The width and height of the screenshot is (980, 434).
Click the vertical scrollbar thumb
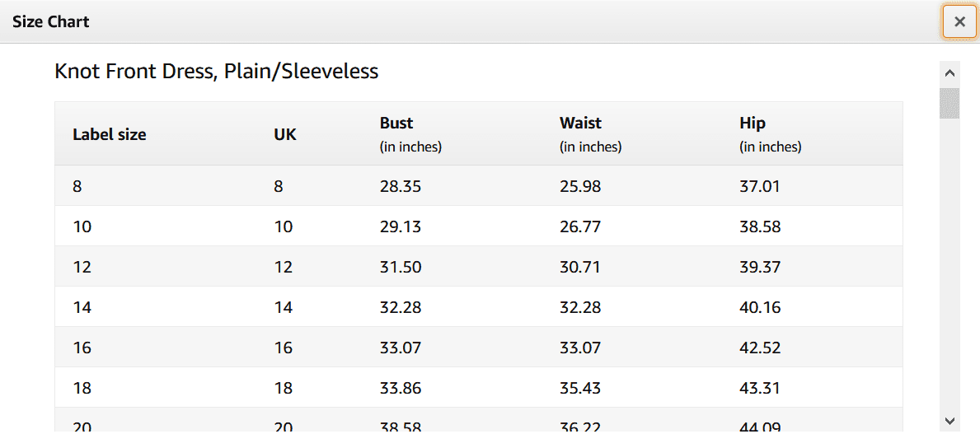tap(950, 103)
